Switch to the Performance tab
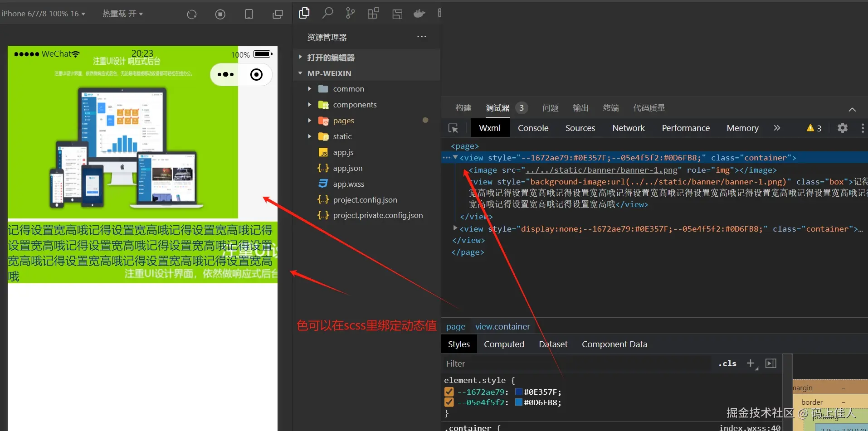Viewport: 868px width, 431px height. 686,128
